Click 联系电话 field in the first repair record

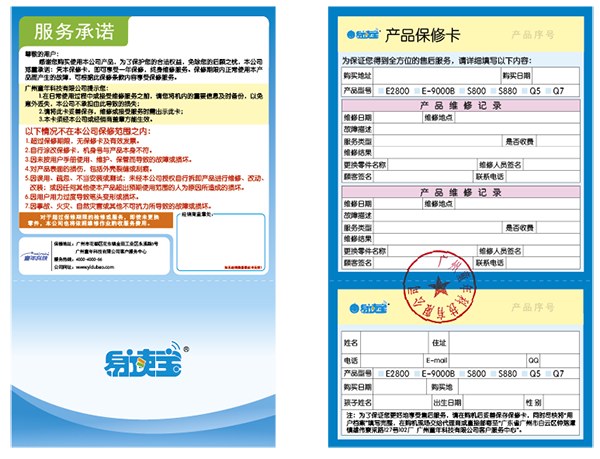click(x=543, y=177)
